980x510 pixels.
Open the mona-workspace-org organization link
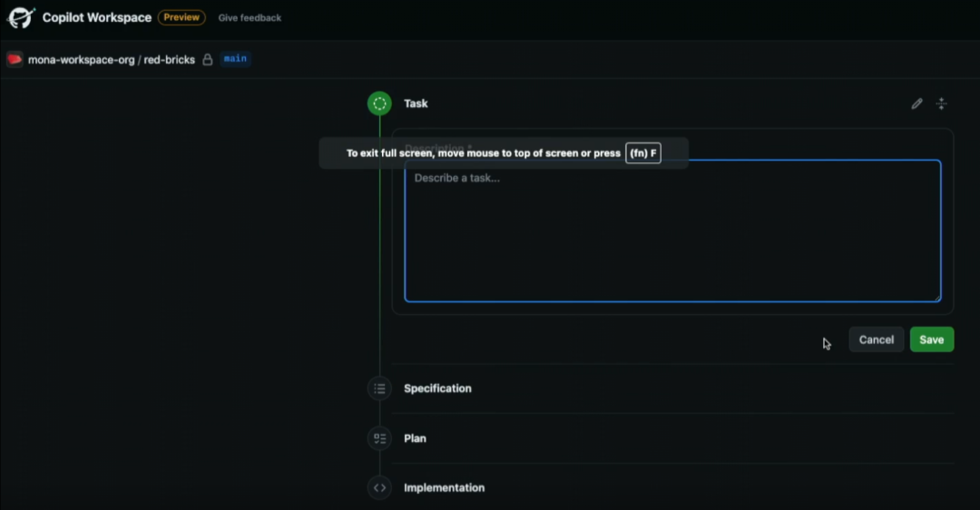click(x=82, y=60)
